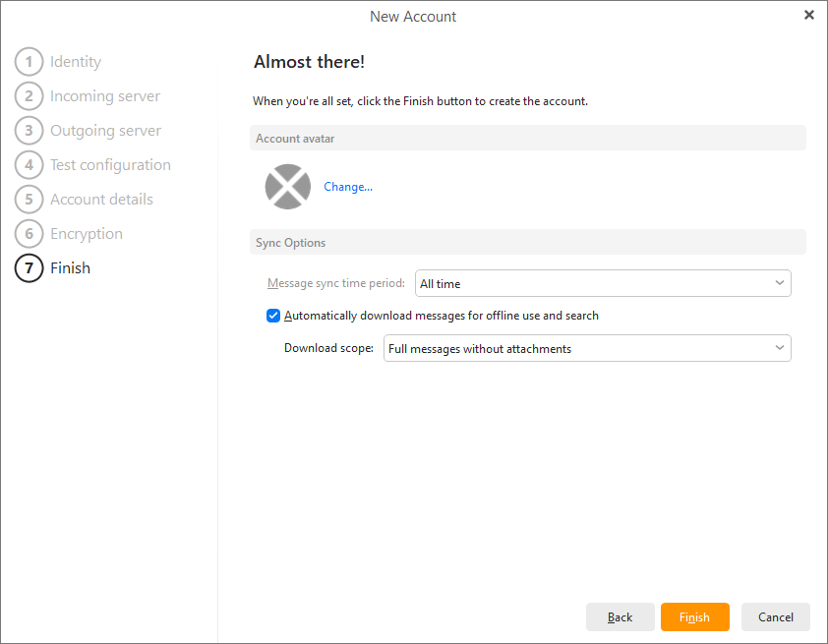Image resolution: width=828 pixels, height=644 pixels.
Task: Click the arrow on All time dropdown
Action: (x=780, y=283)
